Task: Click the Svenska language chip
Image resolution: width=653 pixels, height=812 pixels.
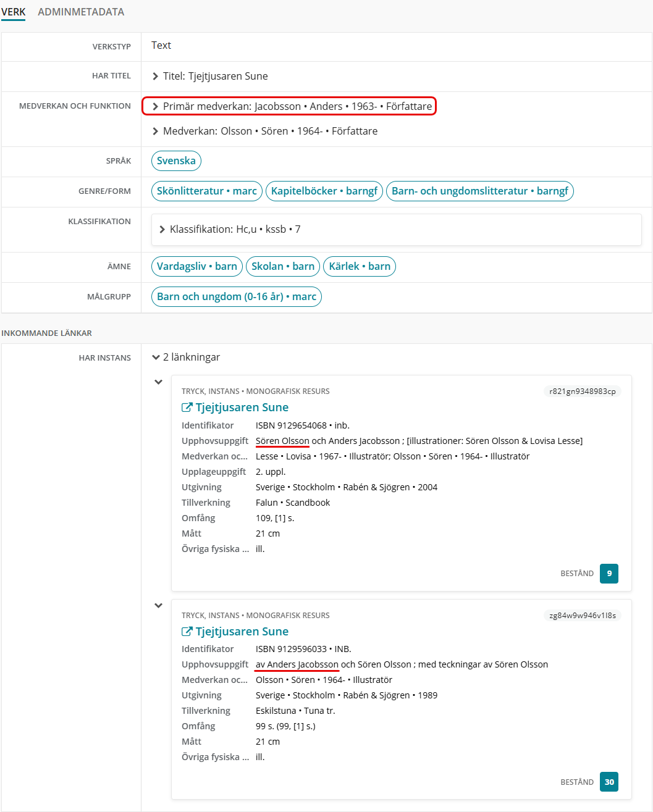Action: (x=176, y=161)
